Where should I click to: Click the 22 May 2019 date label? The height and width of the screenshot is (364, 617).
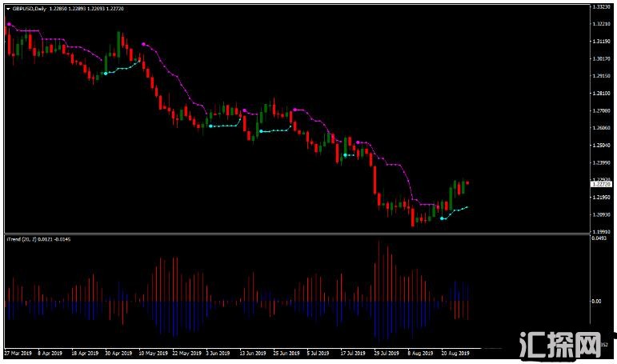pyautogui.click(x=187, y=353)
